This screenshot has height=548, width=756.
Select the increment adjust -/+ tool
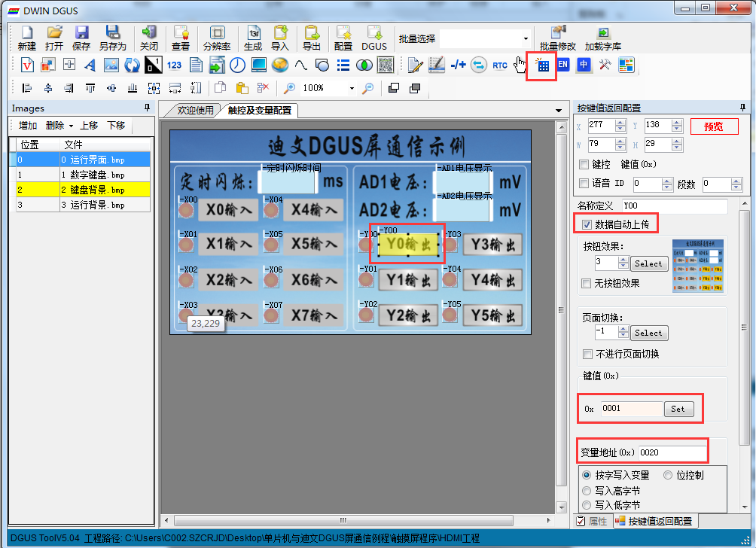pos(458,65)
